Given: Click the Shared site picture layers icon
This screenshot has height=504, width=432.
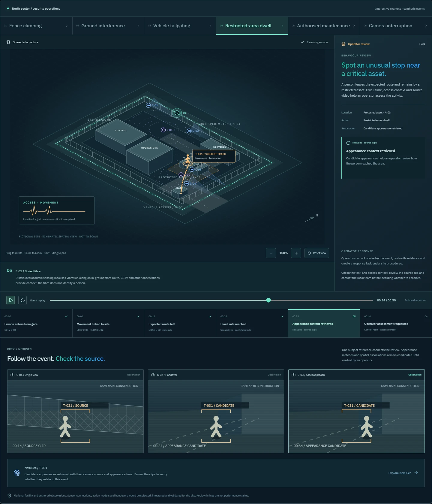Looking at the screenshot, I should [x=8, y=42].
